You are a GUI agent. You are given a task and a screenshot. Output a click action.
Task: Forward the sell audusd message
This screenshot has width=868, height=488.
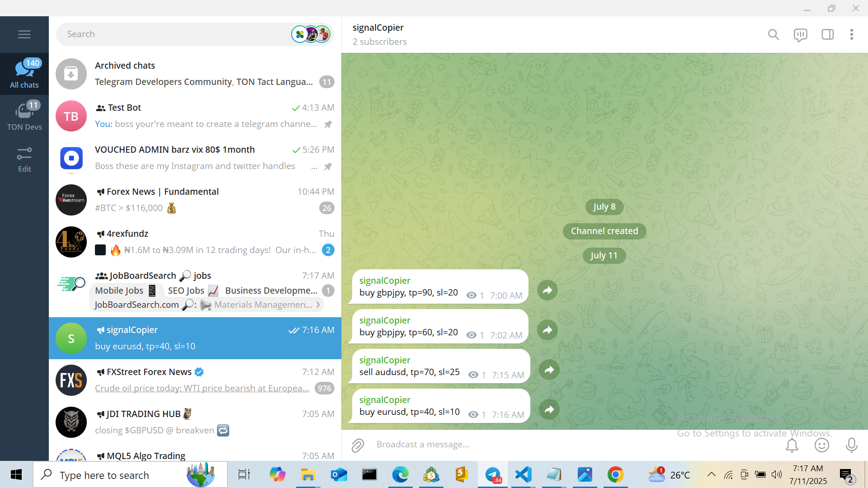(x=549, y=370)
